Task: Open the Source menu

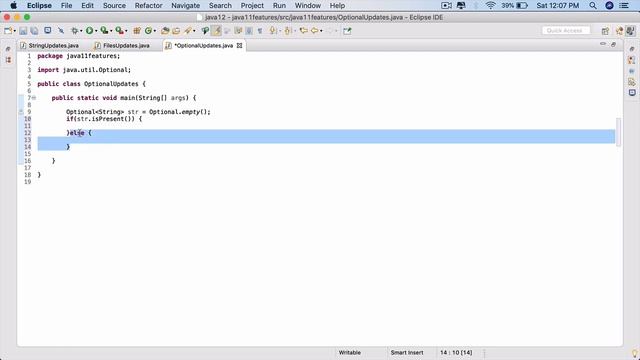Action: pos(114,6)
